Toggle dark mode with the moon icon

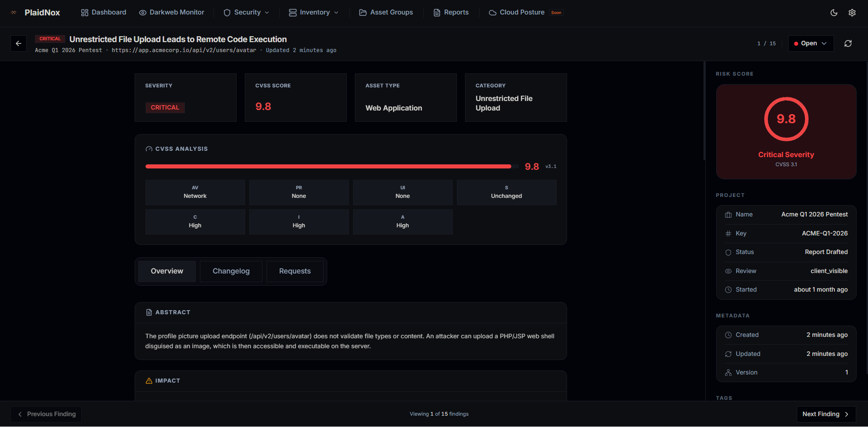(x=834, y=13)
